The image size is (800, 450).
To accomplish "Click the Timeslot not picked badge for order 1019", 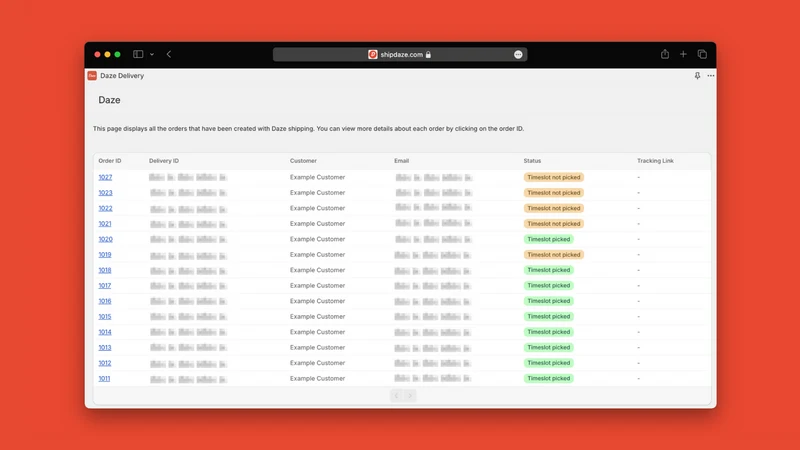I will point(554,255).
